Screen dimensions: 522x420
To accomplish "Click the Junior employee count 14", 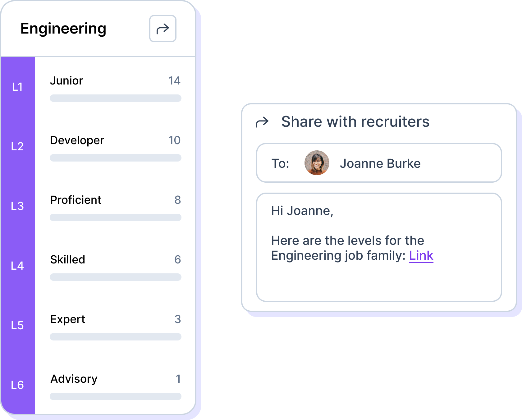I will coord(174,81).
